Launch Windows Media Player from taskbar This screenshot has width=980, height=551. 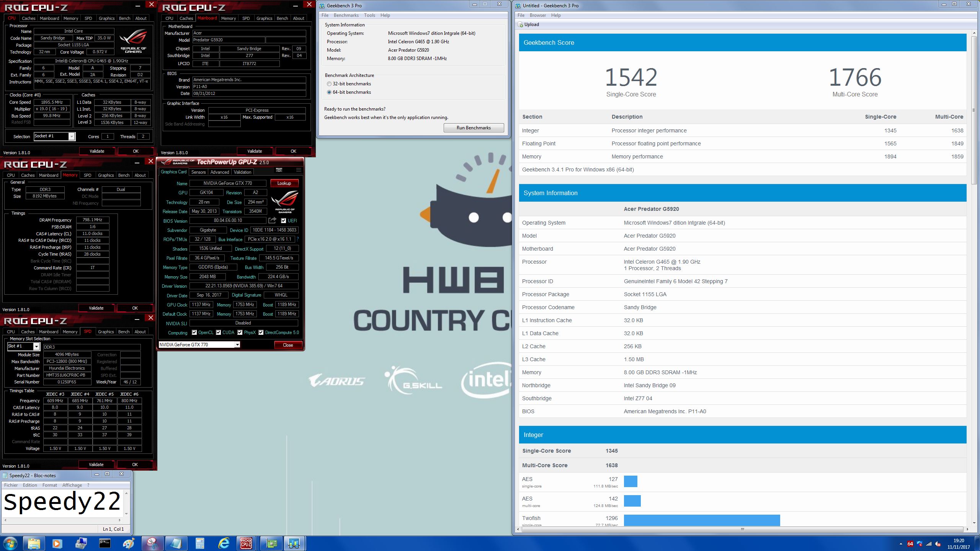(x=57, y=543)
